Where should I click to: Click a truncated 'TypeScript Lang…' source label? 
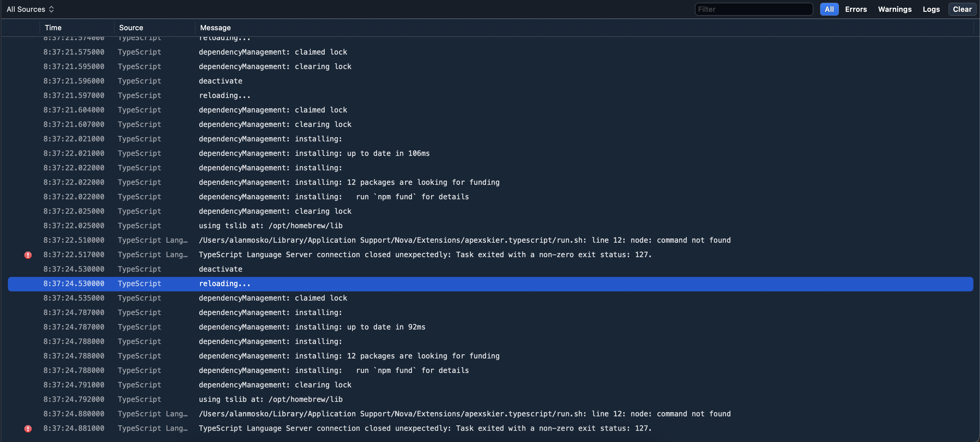point(153,240)
